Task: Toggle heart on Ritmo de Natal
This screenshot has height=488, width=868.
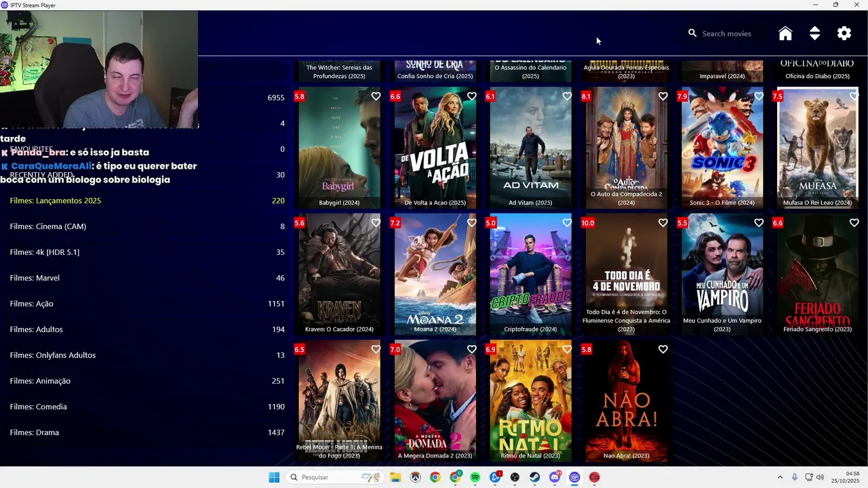Action: click(567, 350)
